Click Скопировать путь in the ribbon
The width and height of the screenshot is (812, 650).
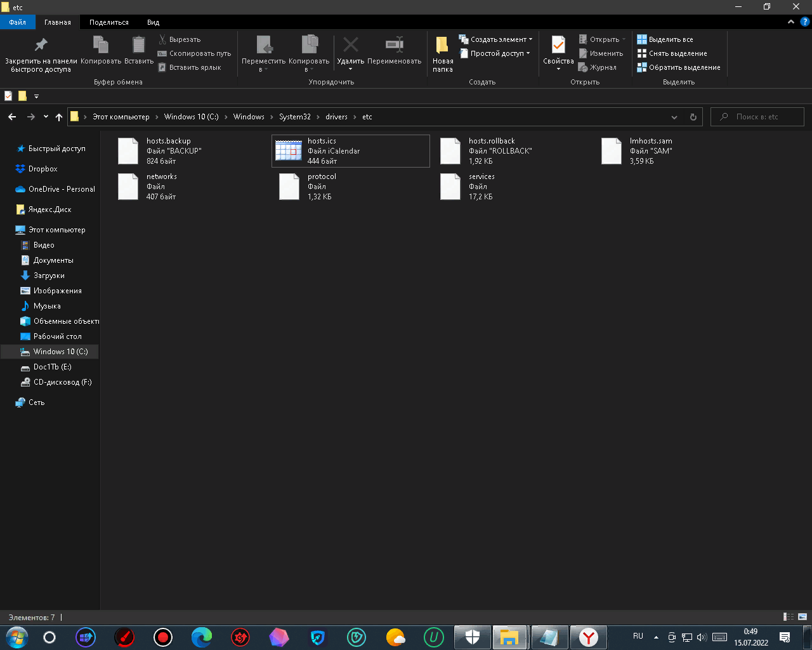pyautogui.click(x=194, y=53)
